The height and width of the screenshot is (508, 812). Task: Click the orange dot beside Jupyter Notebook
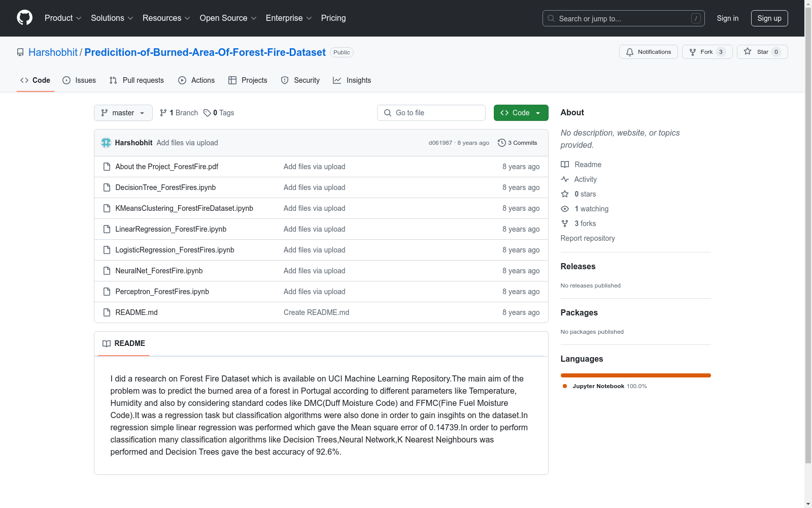click(565, 386)
